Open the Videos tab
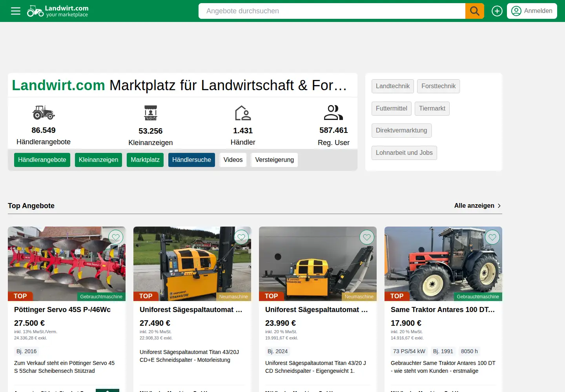 click(x=233, y=160)
